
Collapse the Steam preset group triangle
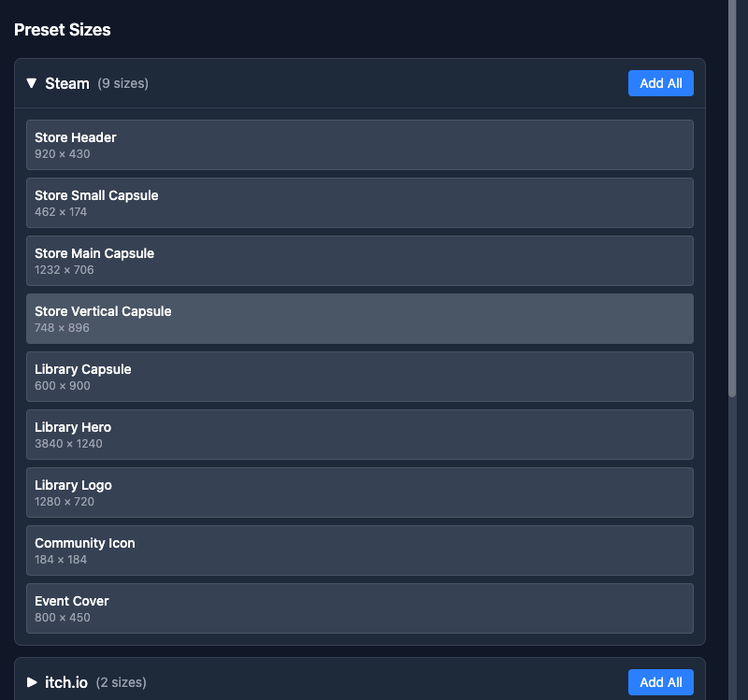coord(32,83)
